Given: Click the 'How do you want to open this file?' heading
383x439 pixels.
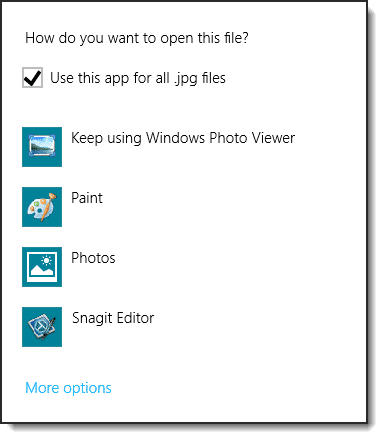Looking at the screenshot, I should 137,38.
